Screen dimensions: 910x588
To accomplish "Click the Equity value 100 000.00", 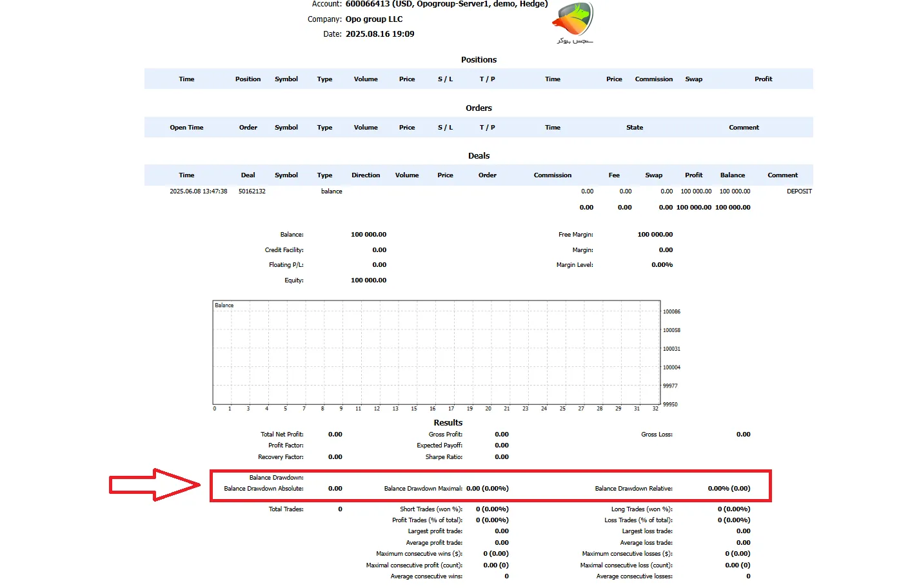I will coord(368,280).
